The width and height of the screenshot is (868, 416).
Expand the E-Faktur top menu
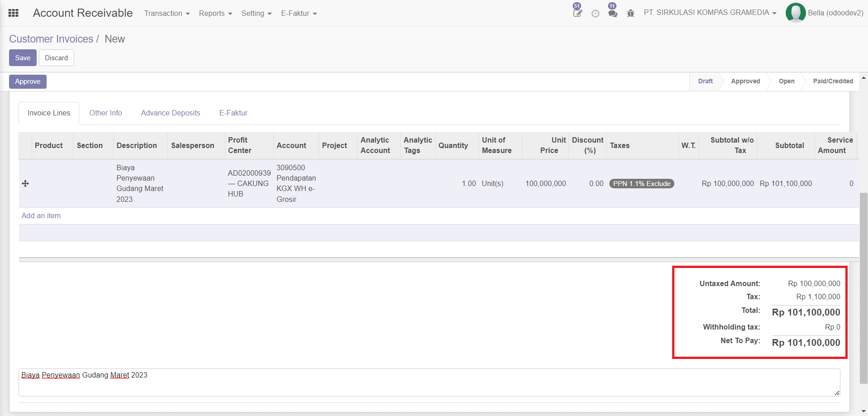pos(299,14)
